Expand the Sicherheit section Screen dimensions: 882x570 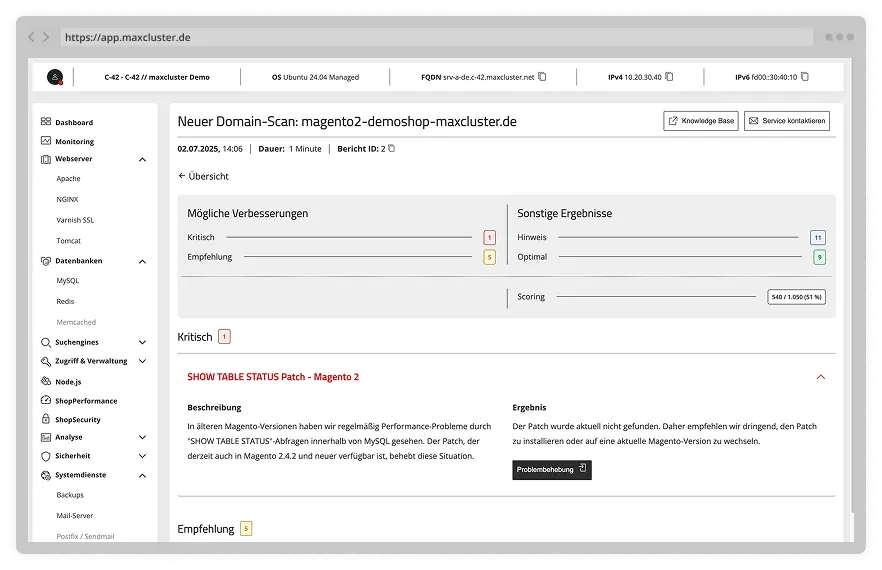142,456
